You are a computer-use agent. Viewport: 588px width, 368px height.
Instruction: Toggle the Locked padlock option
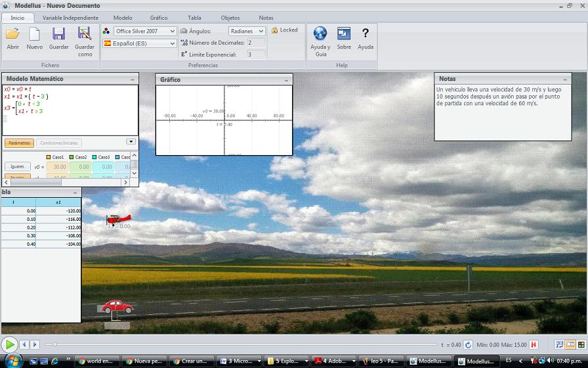pyautogui.click(x=284, y=30)
